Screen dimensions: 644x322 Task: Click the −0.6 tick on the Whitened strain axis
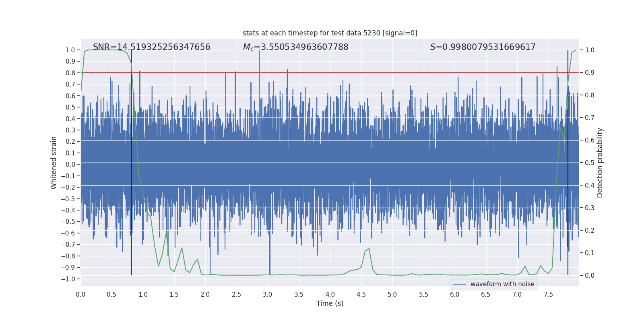pyautogui.click(x=68, y=233)
